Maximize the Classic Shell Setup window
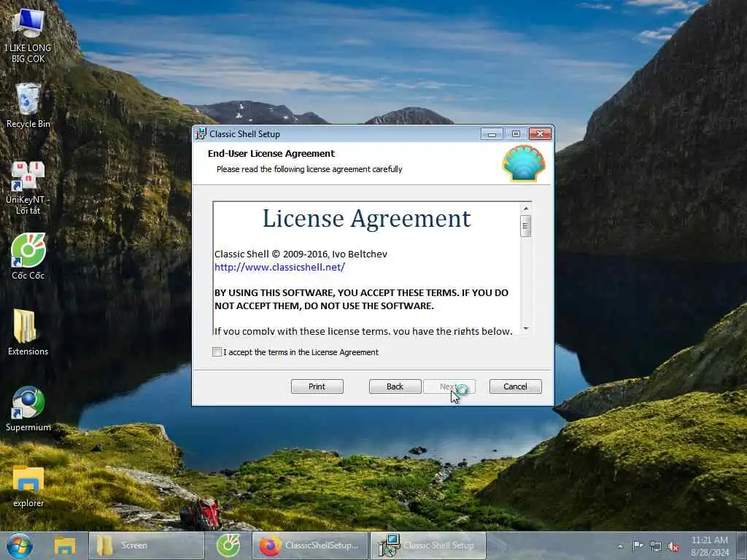 click(516, 134)
